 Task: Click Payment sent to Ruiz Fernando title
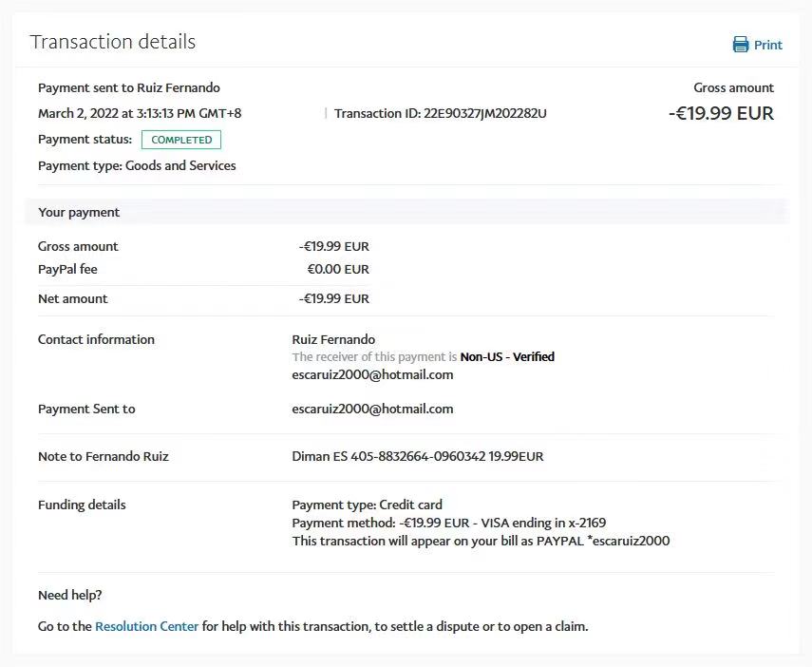click(x=129, y=87)
